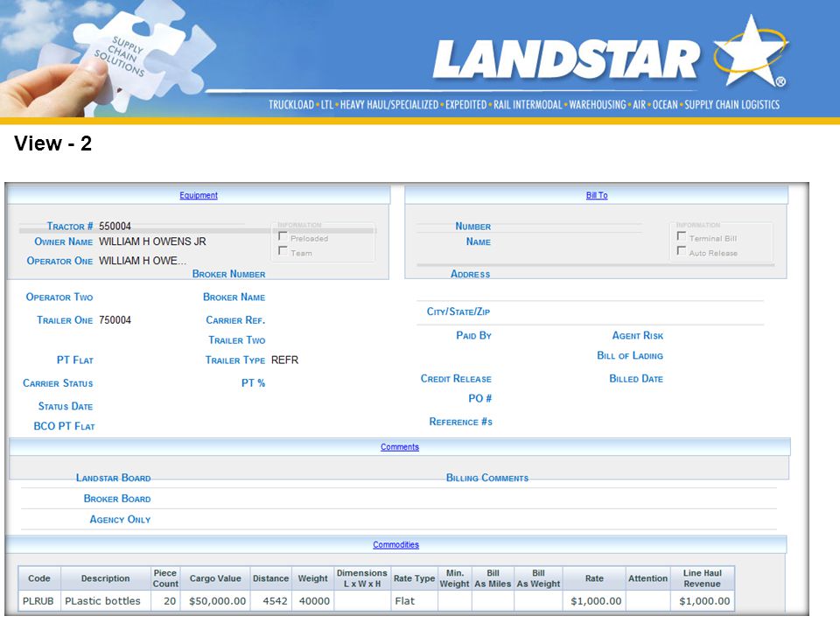Viewport: 840px width, 630px height.
Task: Select the piece count cell 20
Action: tap(165, 601)
